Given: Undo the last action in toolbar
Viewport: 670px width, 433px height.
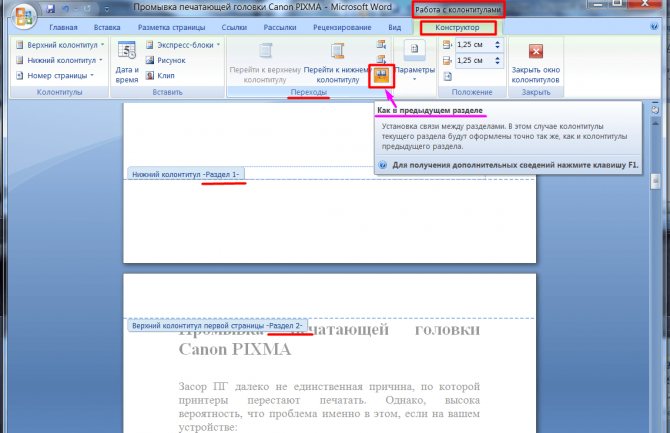Looking at the screenshot, I should point(67,9).
